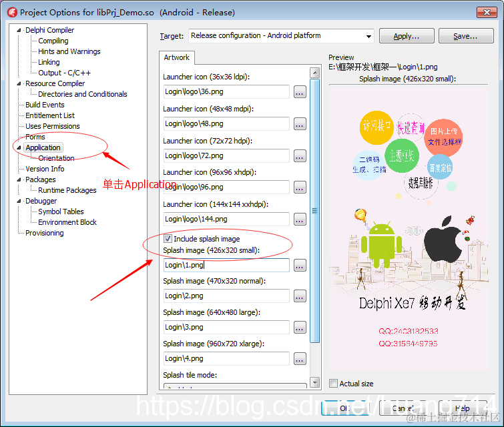Browse for the 48x48 mdpi launcher icon

[300, 124]
